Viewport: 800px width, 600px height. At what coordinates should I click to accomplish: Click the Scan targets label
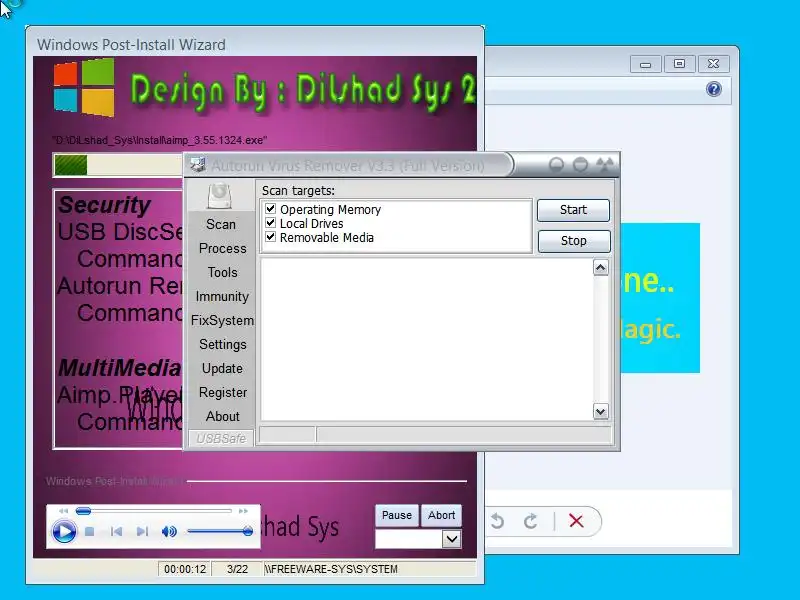(x=298, y=191)
